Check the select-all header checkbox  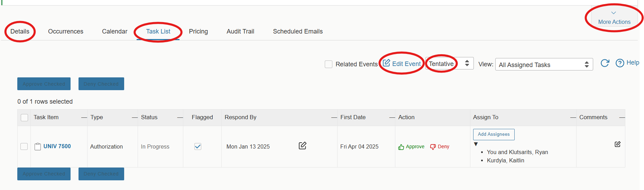25,117
